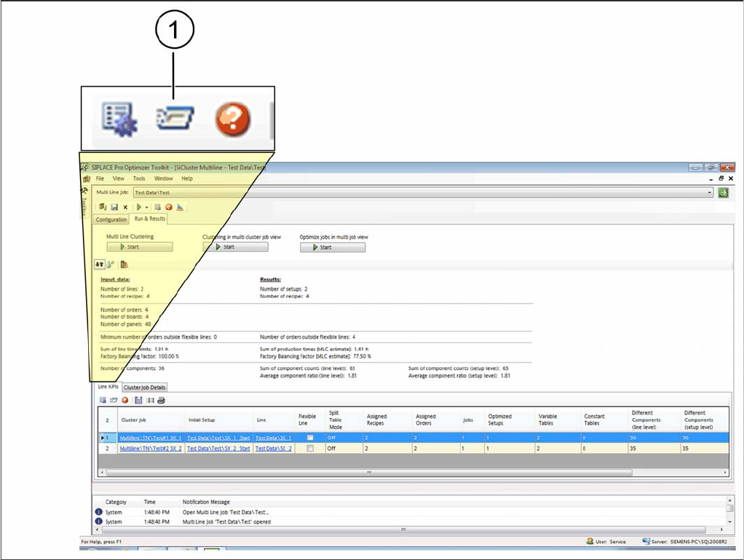Viewport: 744px width, 560px height.
Task: Select row 1 via its row header arrow
Action: [x=107, y=438]
